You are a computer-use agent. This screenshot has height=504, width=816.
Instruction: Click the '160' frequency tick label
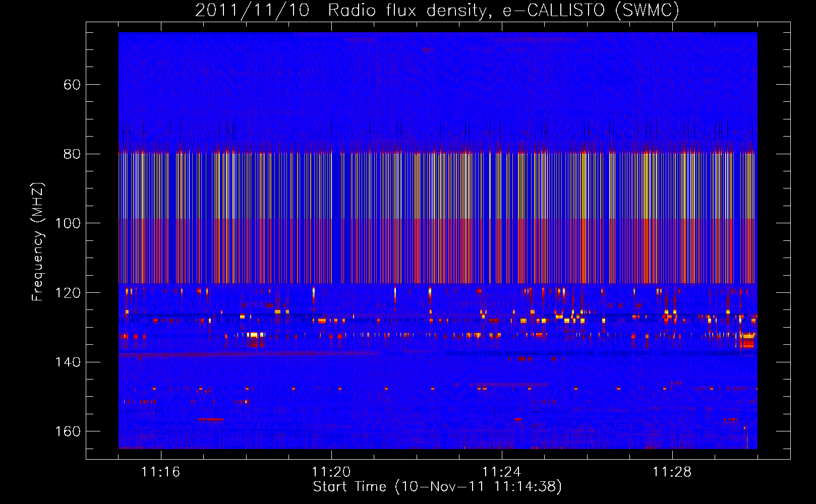pos(68,431)
